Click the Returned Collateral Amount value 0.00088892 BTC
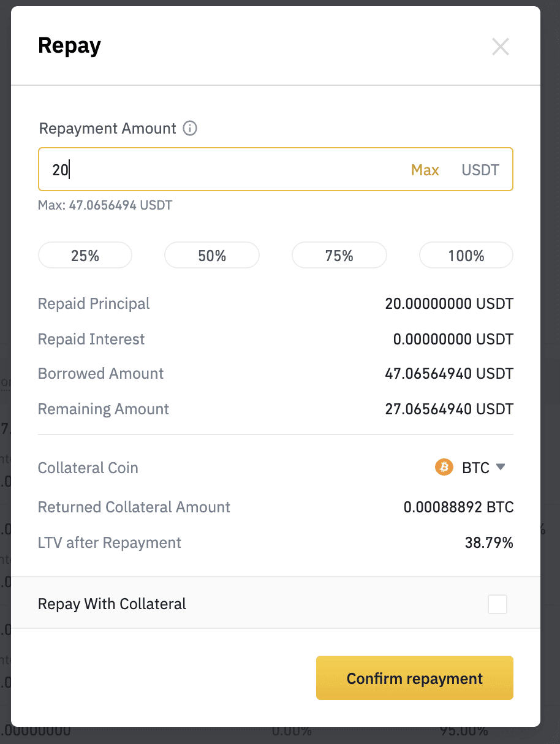 pos(458,507)
